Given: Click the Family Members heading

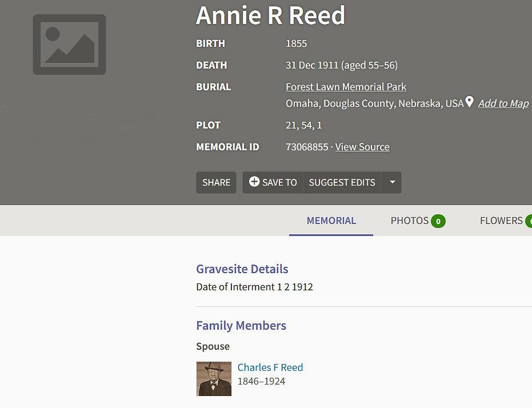Looking at the screenshot, I should [x=241, y=326].
